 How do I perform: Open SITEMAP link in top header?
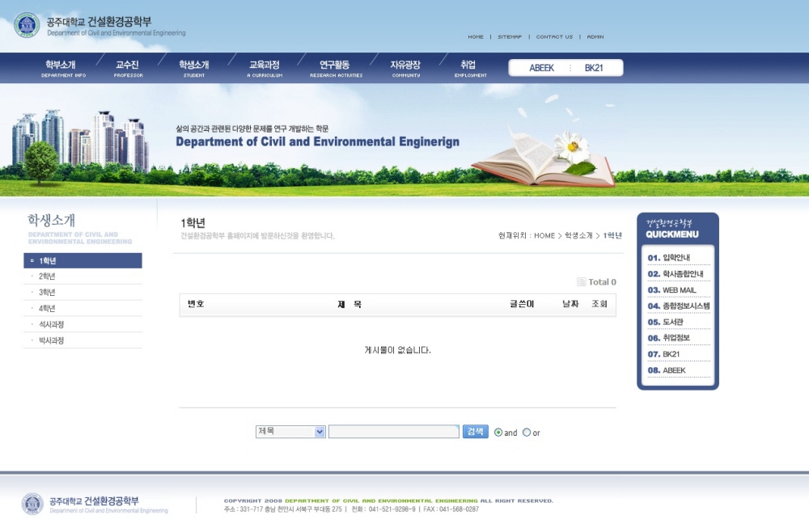click(x=510, y=37)
